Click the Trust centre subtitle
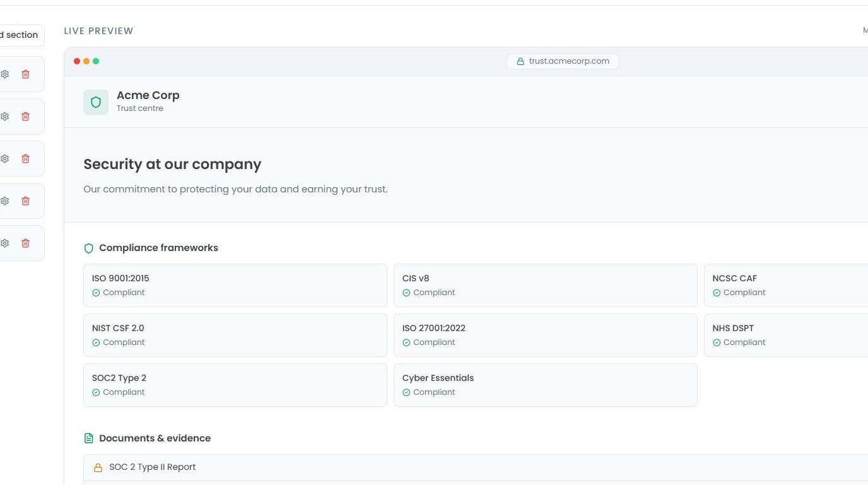This screenshot has height=485, width=868. pyautogui.click(x=140, y=108)
